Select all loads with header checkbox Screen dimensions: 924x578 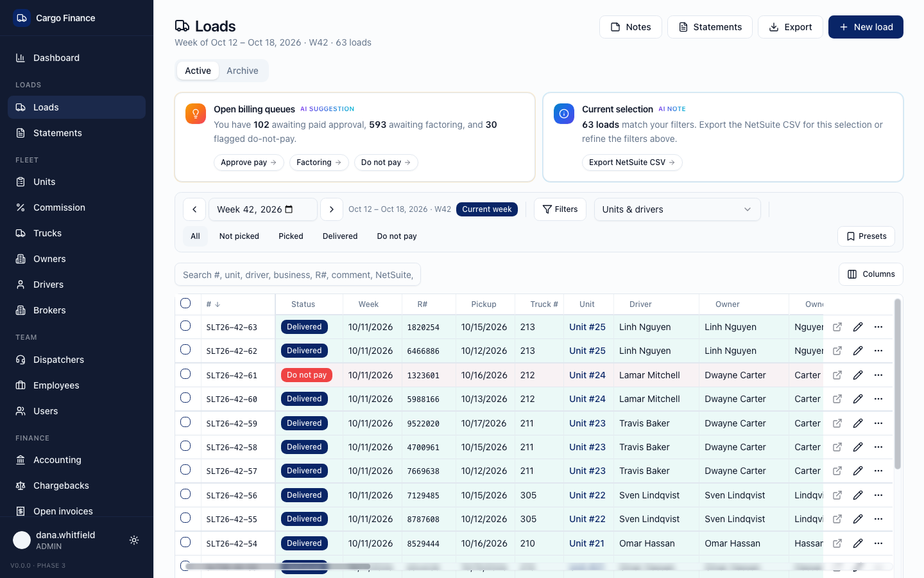tap(185, 303)
